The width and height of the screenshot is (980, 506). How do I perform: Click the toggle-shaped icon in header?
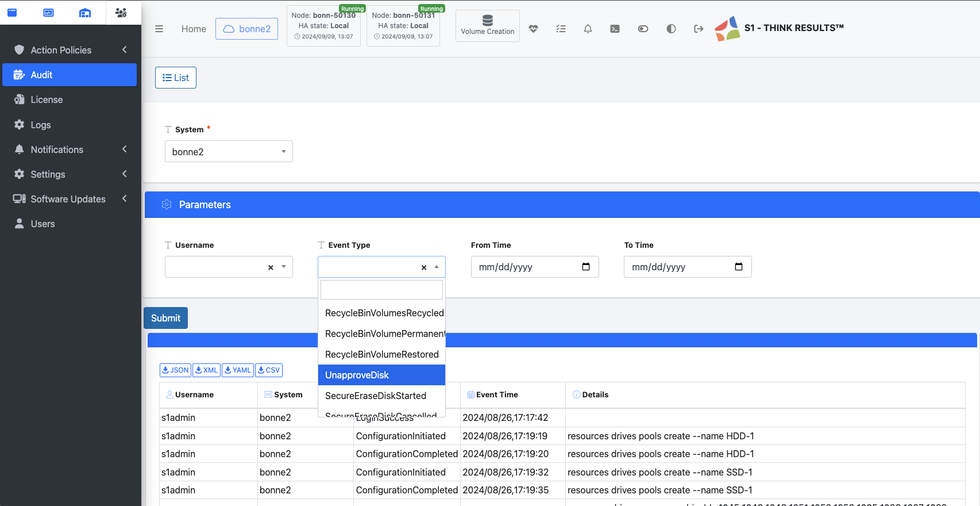pyautogui.click(x=643, y=29)
